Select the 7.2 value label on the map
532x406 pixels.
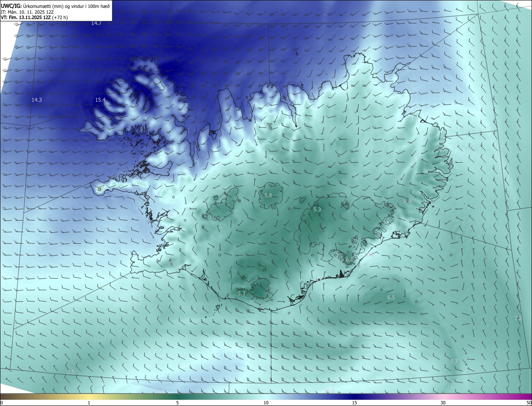click(518, 318)
